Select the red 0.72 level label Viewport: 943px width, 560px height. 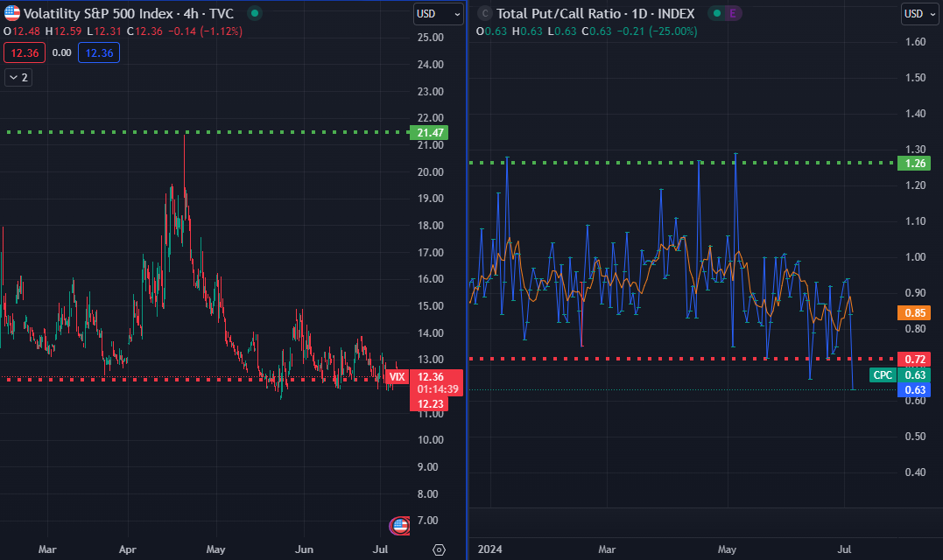pyautogui.click(x=915, y=360)
